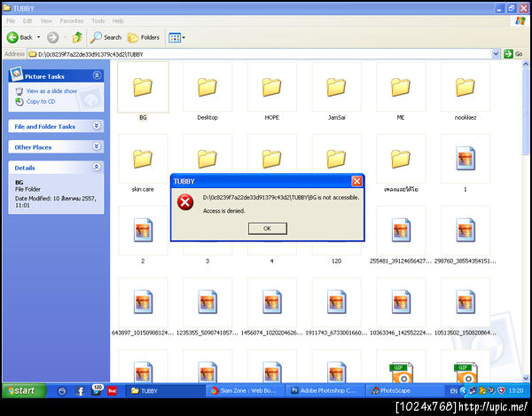Open the File menu
Viewport: 532px width, 416px height.
11,21
